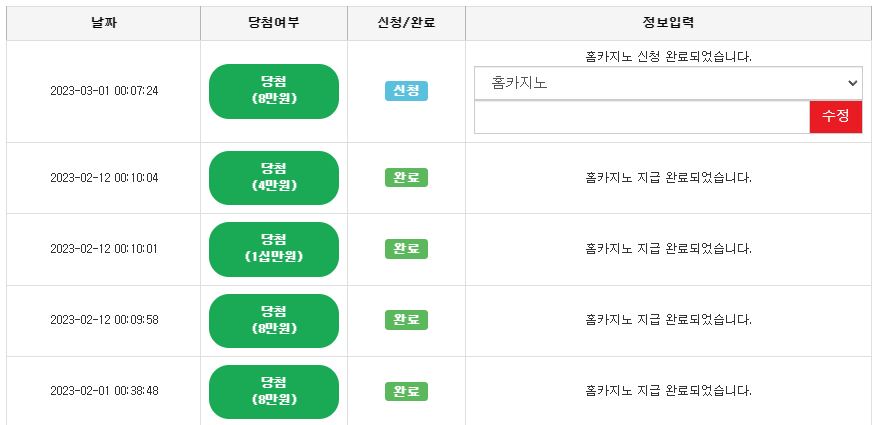The height and width of the screenshot is (425, 880).
Task: Click the 당첨 (8만원) badge dated 2023-03-01
Action: pos(274,92)
